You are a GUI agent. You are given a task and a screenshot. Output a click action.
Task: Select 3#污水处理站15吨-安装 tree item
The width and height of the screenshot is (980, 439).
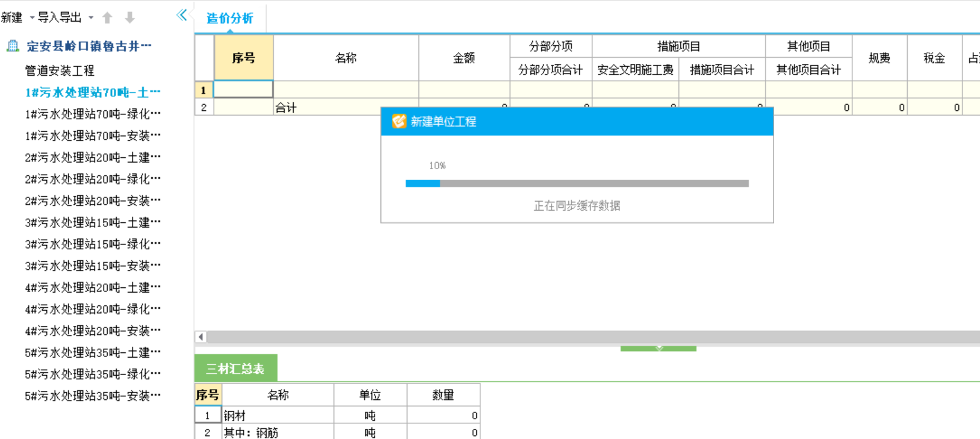click(93, 266)
